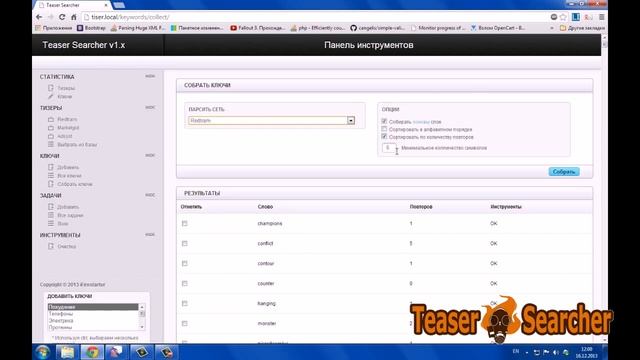
Task: Check the box for conflict row
Action: click(184, 244)
